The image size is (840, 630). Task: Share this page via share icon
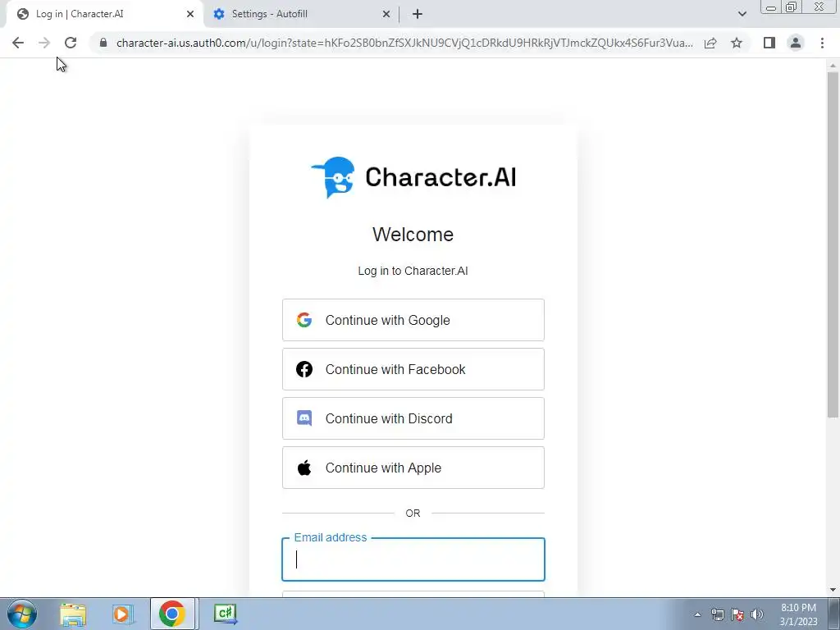pos(710,43)
